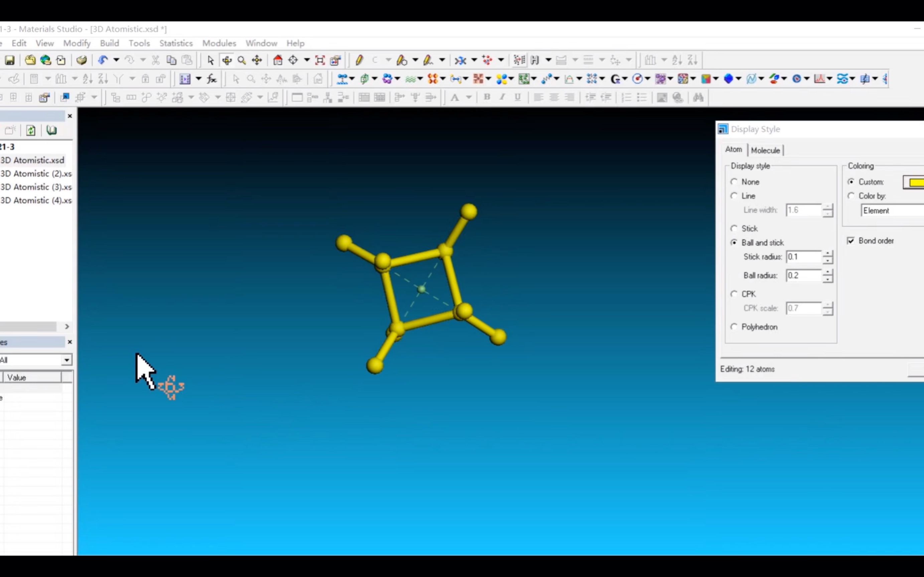Switch to the Atom tab in Display Style

pyautogui.click(x=733, y=150)
